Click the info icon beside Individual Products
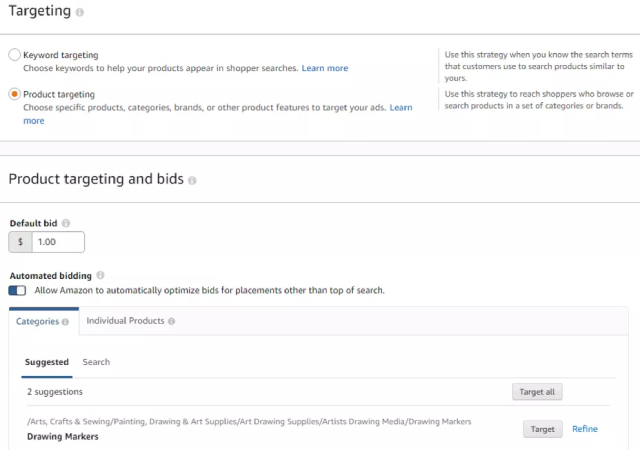This screenshot has width=640, height=450. pos(172,322)
